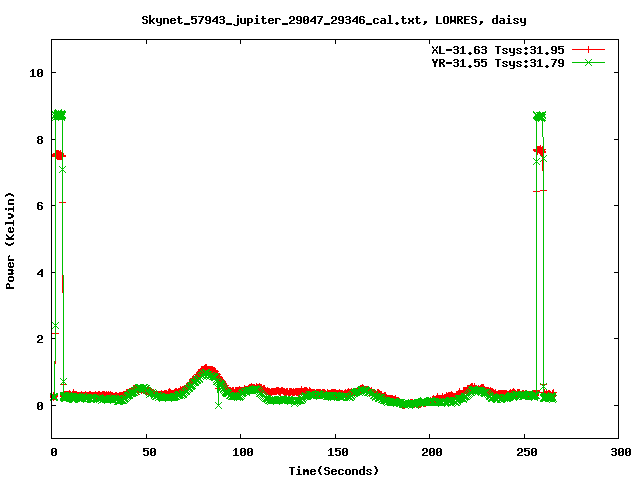
Task: Click the green YR legend line sample
Action: click(588, 62)
